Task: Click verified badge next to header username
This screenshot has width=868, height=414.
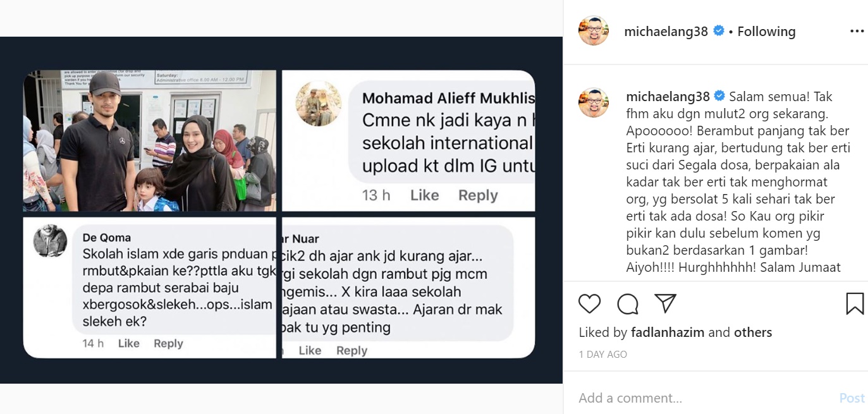Action: pos(719,30)
